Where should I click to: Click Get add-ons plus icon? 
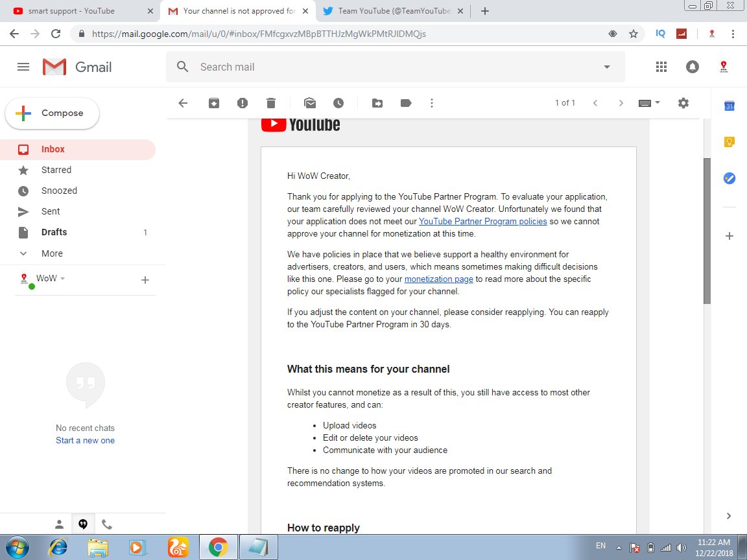729,236
